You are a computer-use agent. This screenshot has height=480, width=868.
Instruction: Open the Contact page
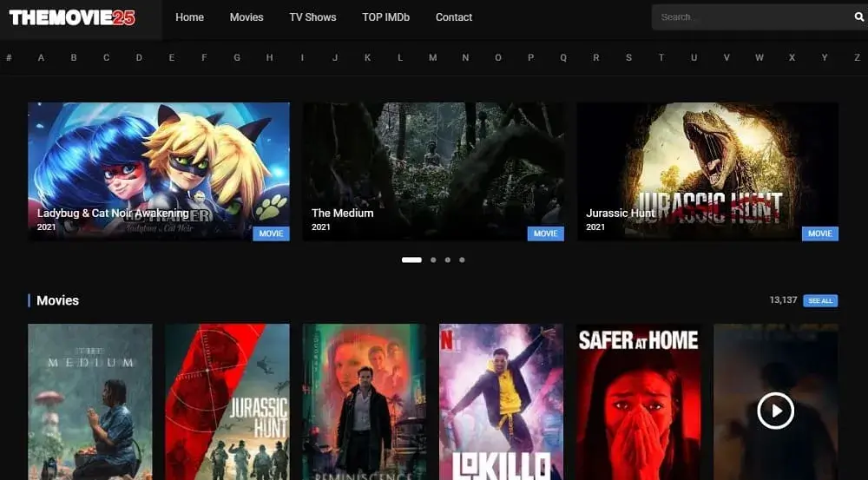coord(454,17)
